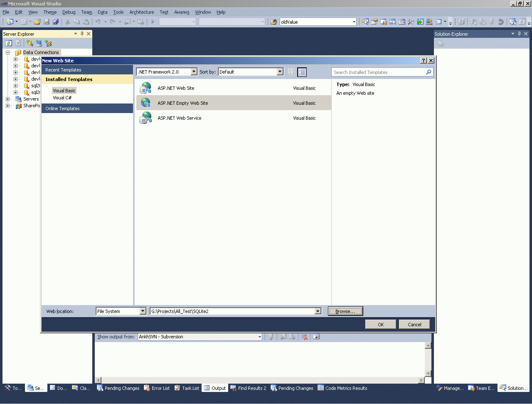Open the Sort by Default dropdown
532x404 pixels.
[x=280, y=72]
